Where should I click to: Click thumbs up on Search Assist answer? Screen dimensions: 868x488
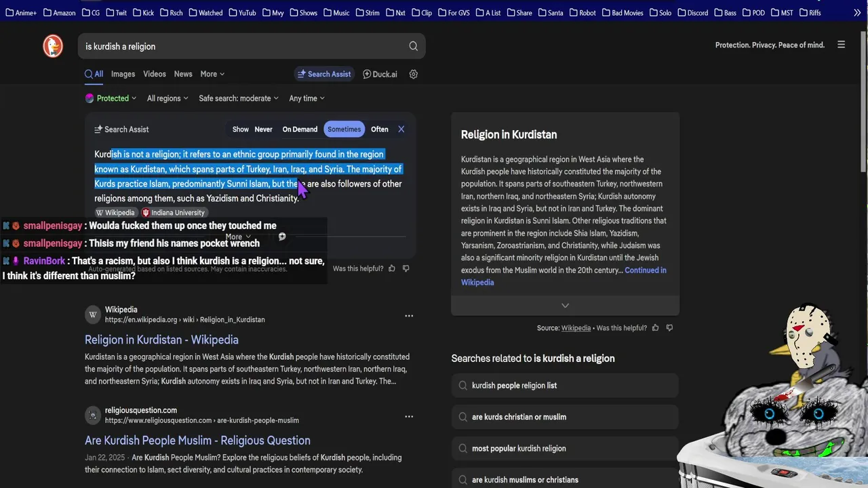[392, 268]
